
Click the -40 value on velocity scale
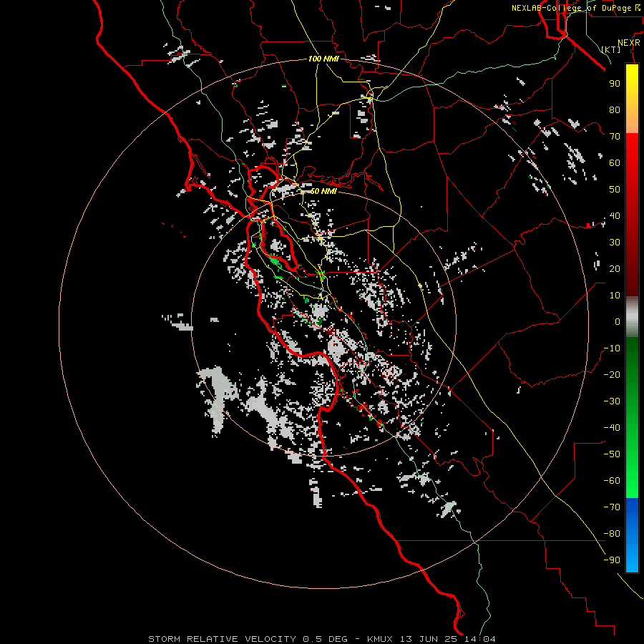(612, 428)
